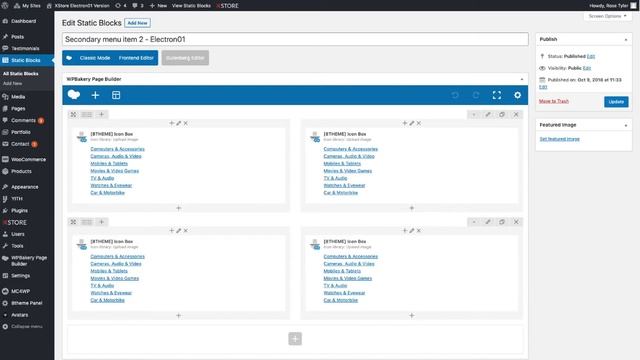Open Appearance in the sidebar
This screenshot has width=640, height=360.
click(24, 187)
